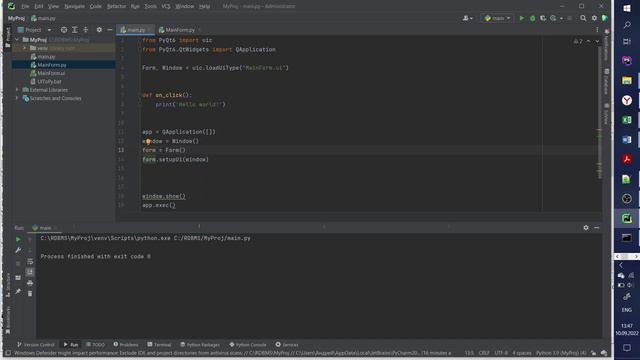Open Excel from the Windows taskbar

[x=627, y=120]
